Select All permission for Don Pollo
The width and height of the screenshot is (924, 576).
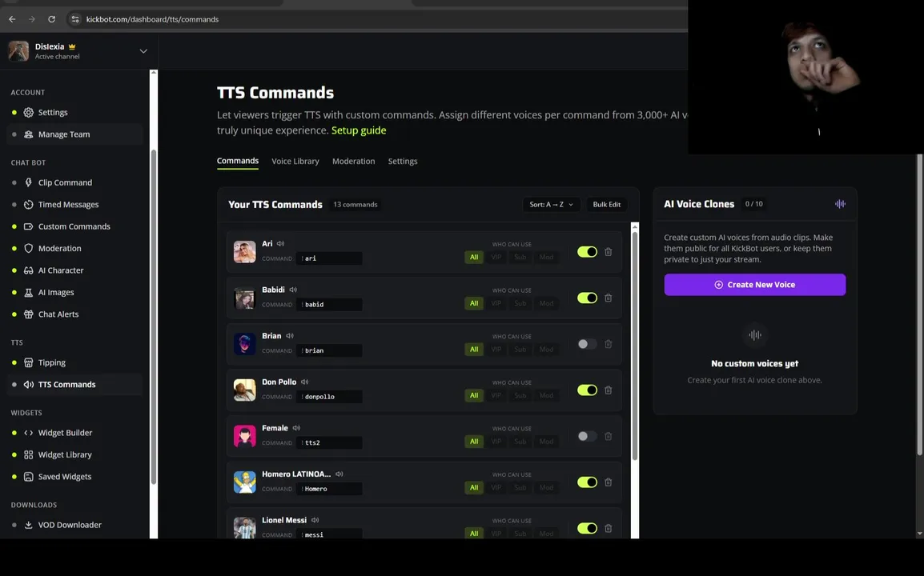(x=474, y=395)
